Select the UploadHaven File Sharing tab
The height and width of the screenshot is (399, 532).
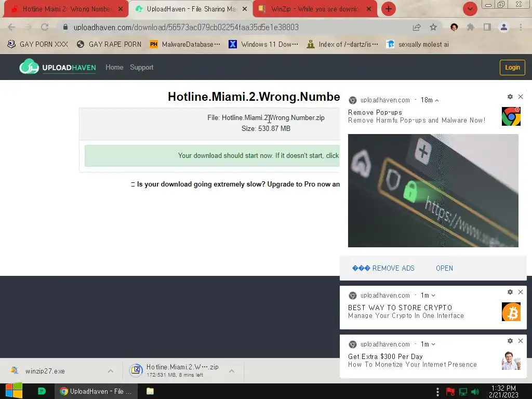192,9
